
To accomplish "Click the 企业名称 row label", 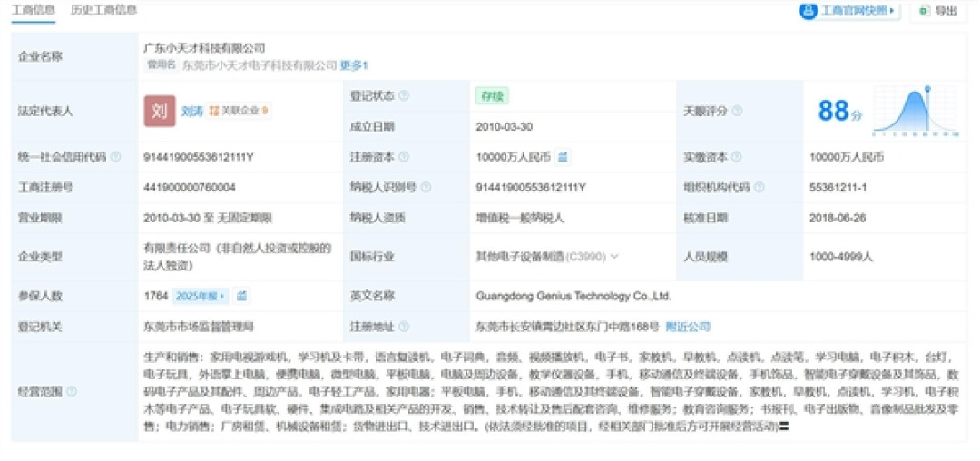I will tap(39, 56).
